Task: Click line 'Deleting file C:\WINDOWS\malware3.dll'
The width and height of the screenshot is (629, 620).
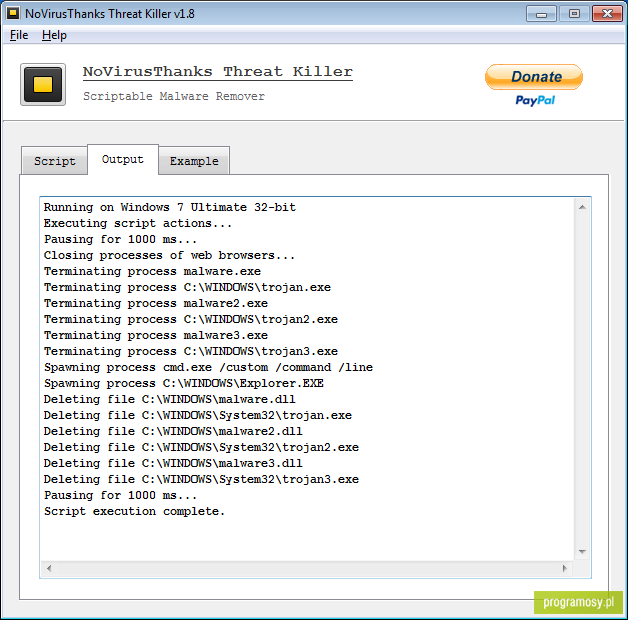Action: tap(173, 464)
